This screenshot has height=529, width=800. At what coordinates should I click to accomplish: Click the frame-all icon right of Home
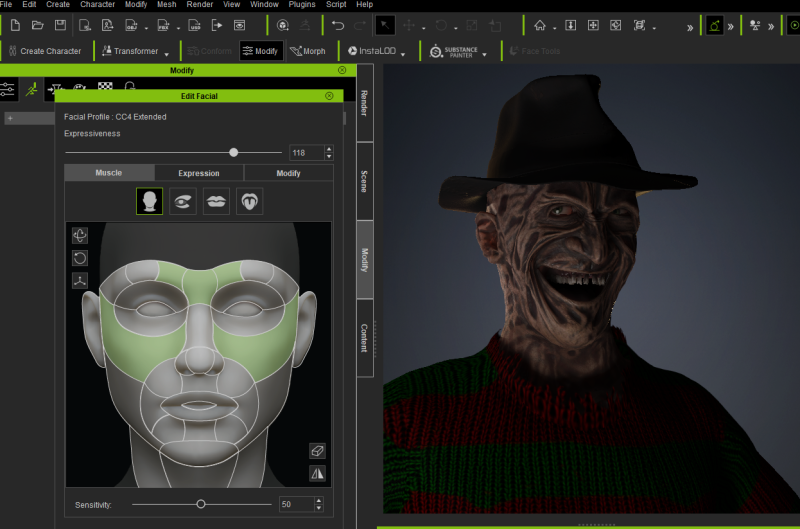tap(570, 25)
